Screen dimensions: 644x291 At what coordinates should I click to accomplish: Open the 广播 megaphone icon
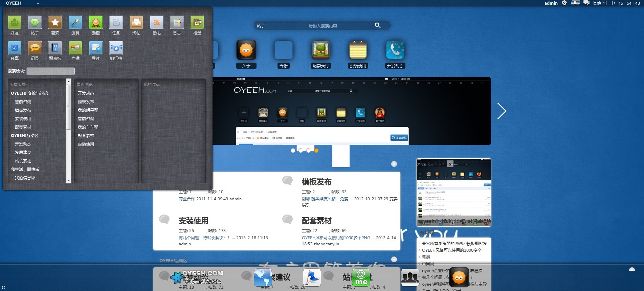(75, 48)
